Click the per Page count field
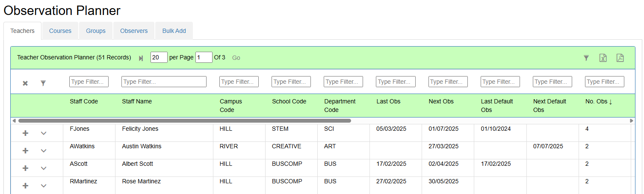This screenshot has width=644, height=194. coord(159,57)
